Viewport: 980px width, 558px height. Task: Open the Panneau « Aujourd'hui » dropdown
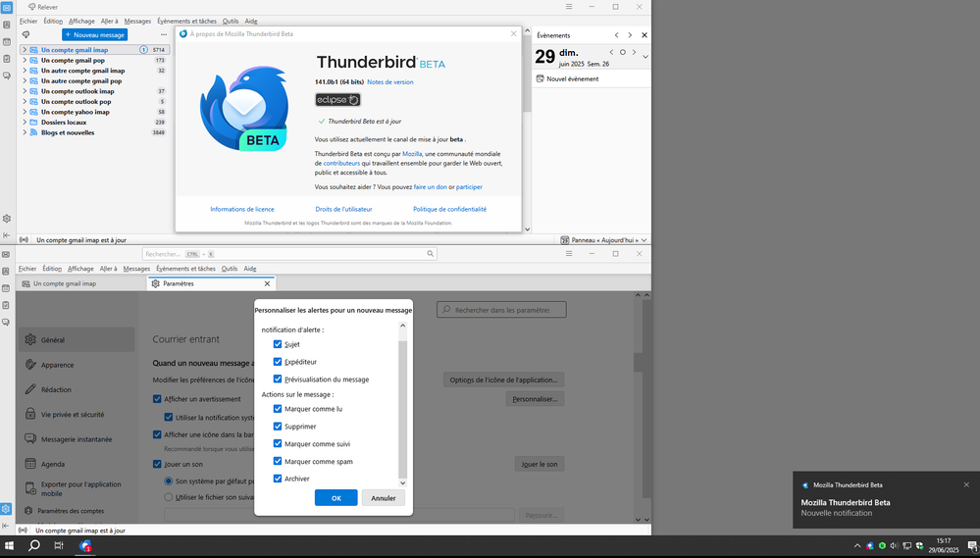pos(644,240)
